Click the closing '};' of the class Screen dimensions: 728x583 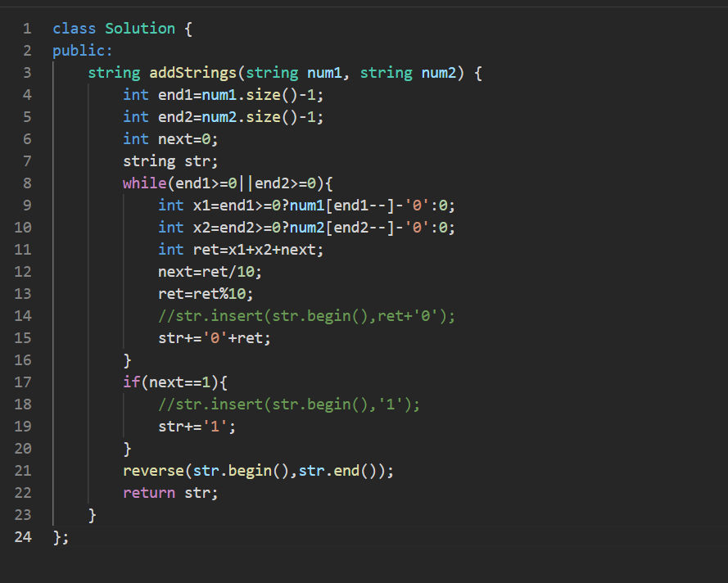[61, 537]
